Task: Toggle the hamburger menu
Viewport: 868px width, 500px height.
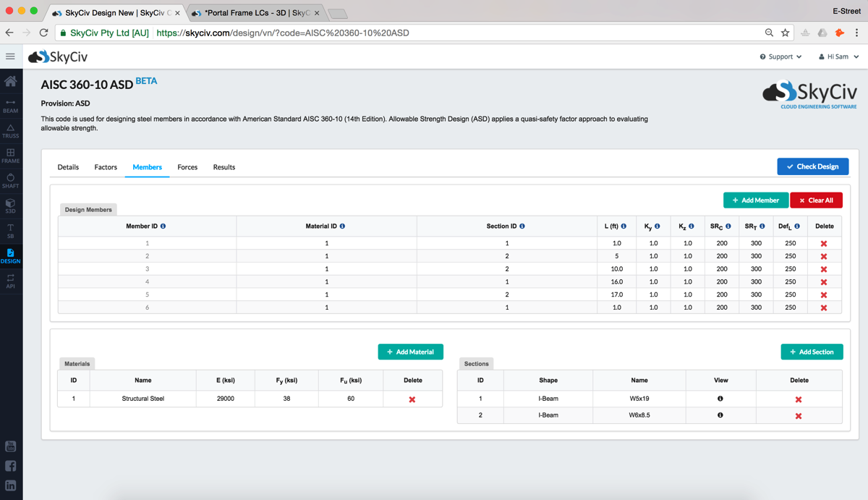Action: point(10,56)
